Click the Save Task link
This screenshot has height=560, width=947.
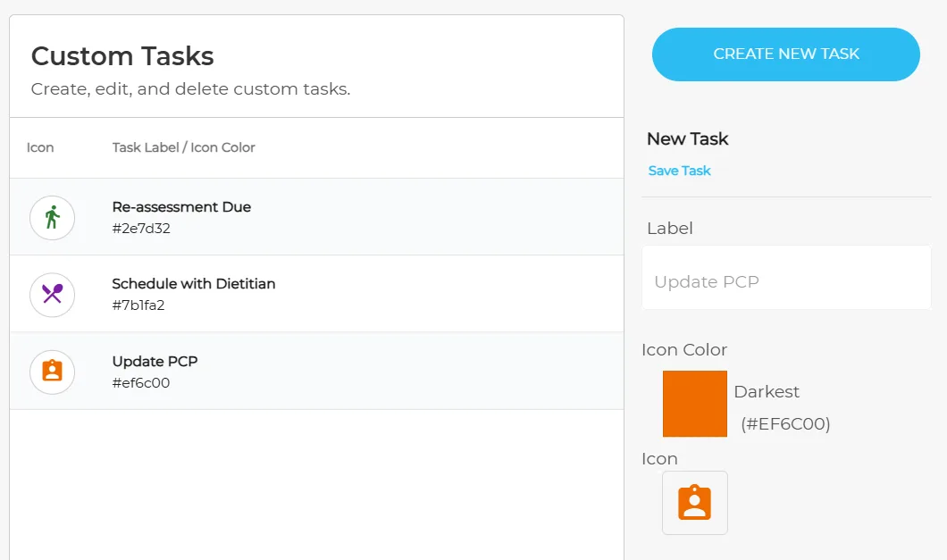680,171
